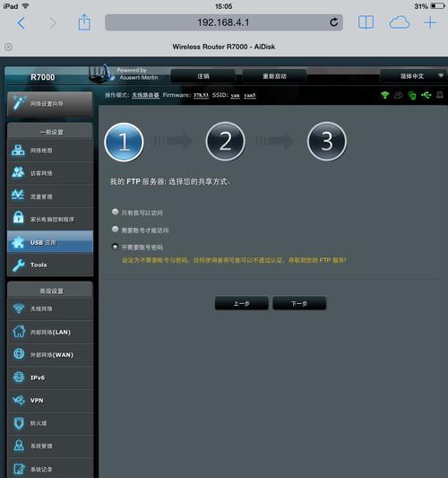Close the AiDisk tab with the x

click(x=9, y=47)
